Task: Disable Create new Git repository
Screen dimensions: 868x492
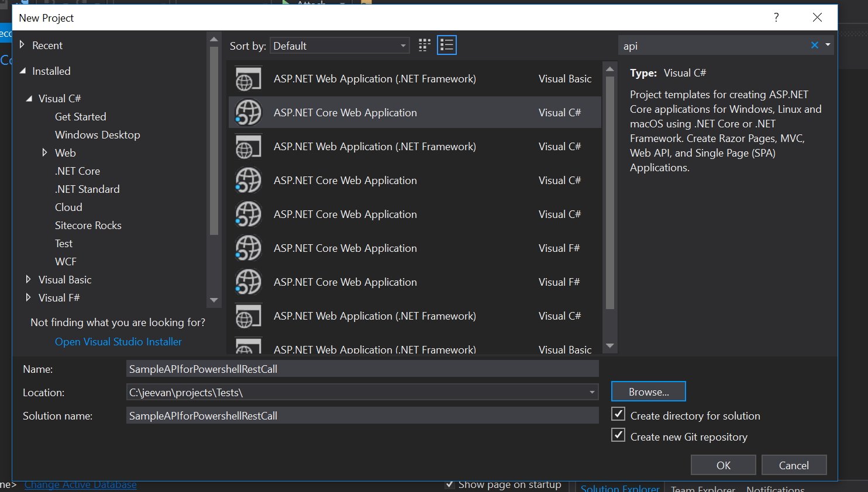Action: click(x=618, y=435)
